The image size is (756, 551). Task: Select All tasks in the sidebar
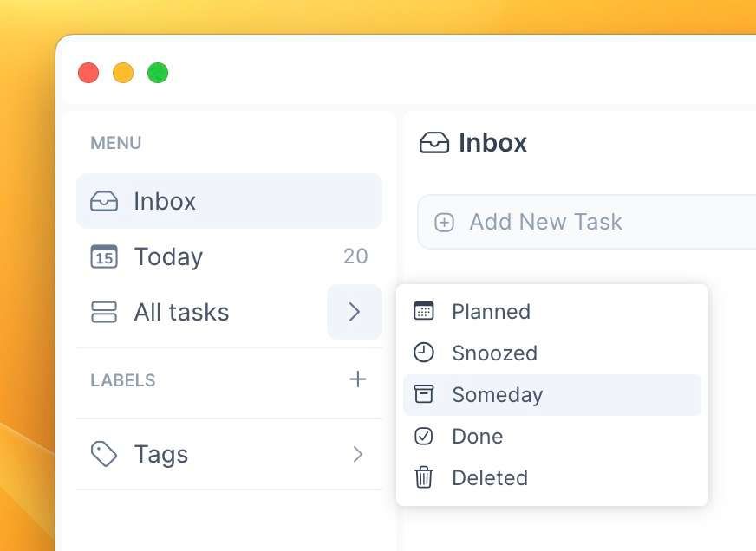201,312
